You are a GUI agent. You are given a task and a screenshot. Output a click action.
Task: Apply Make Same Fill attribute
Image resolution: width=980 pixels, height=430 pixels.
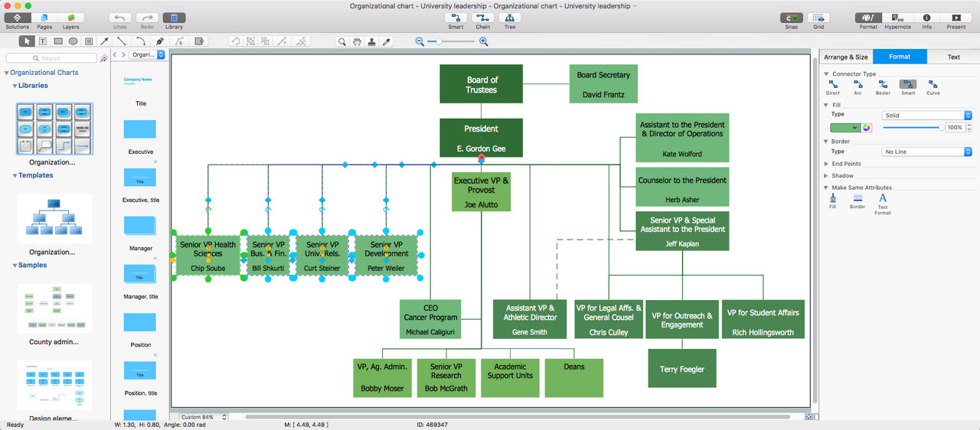point(833,200)
